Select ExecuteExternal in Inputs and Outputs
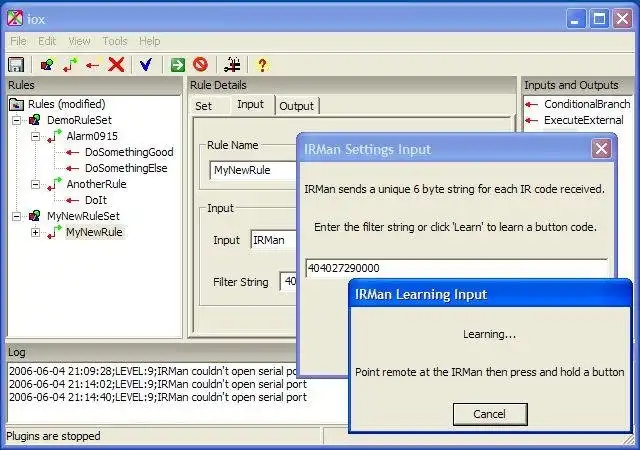The width and height of the screenshot is (640, 450). pos(584,120)
